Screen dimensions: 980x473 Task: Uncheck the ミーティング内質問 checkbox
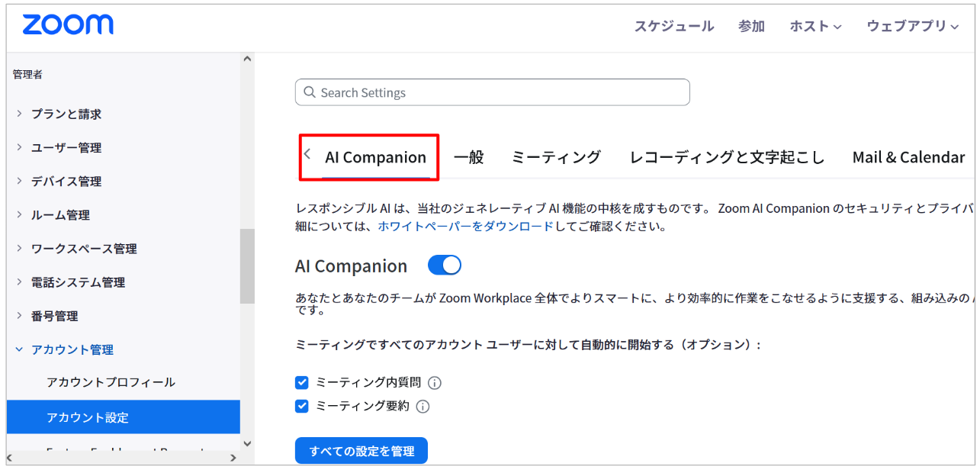tap(302, 383)
